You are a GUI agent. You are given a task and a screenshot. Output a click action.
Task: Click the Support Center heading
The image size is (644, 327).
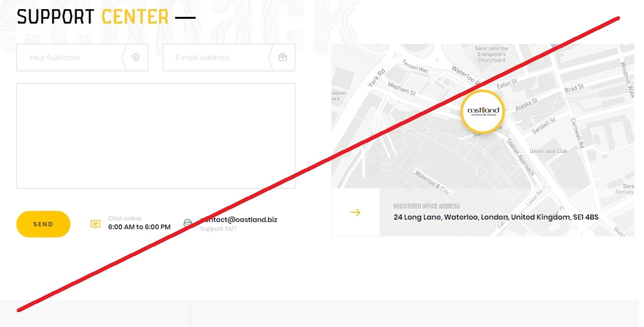(x=92, y=17)
